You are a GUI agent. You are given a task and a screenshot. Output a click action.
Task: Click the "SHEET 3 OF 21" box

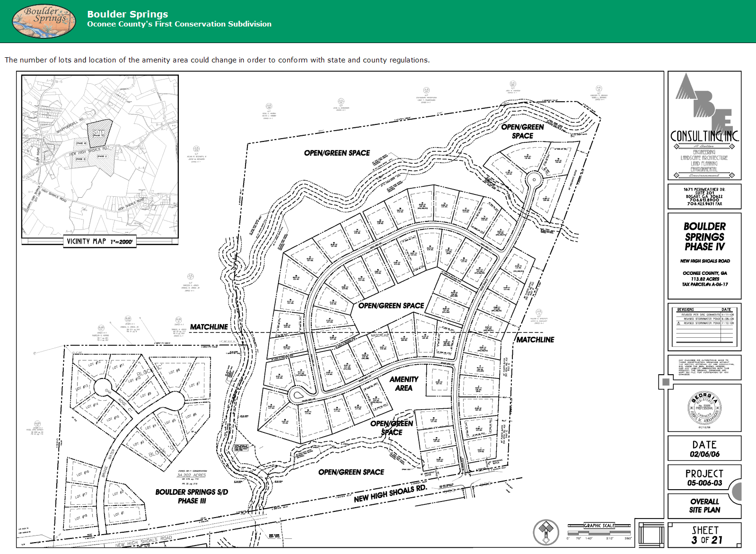pos(704,535)
